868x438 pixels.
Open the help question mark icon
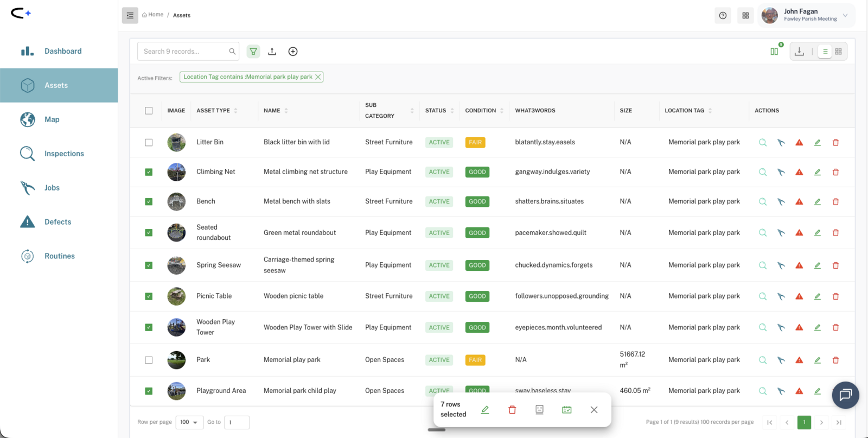723,15
